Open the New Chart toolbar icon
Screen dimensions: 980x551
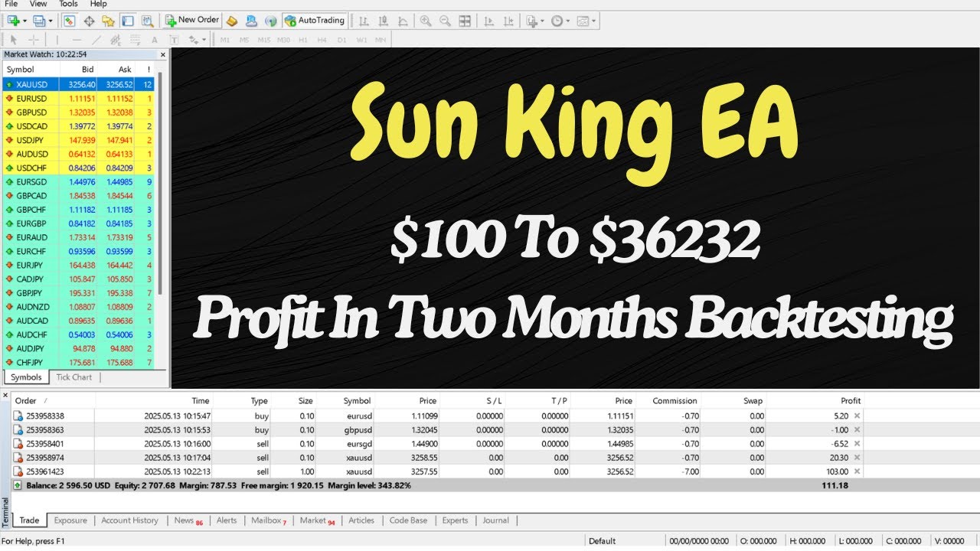click(13, 21)
